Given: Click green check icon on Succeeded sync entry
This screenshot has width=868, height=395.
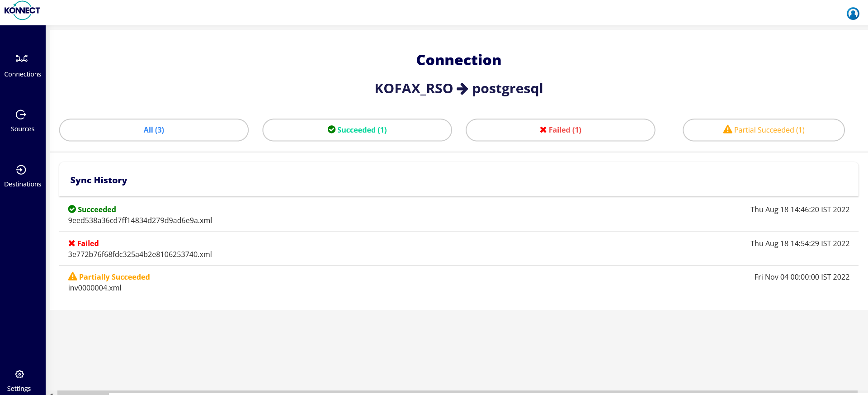Looking at the screenshot, I should click(72, 209).
